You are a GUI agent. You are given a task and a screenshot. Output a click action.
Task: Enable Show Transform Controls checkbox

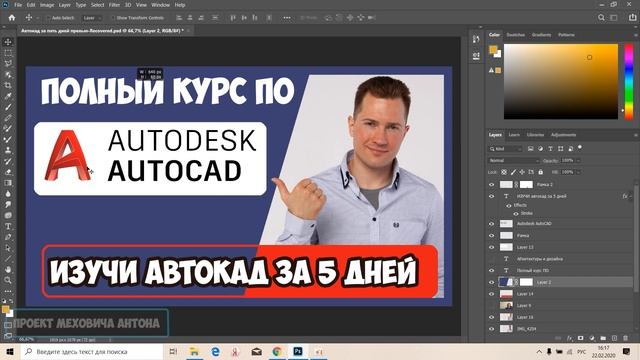point(113,18)
